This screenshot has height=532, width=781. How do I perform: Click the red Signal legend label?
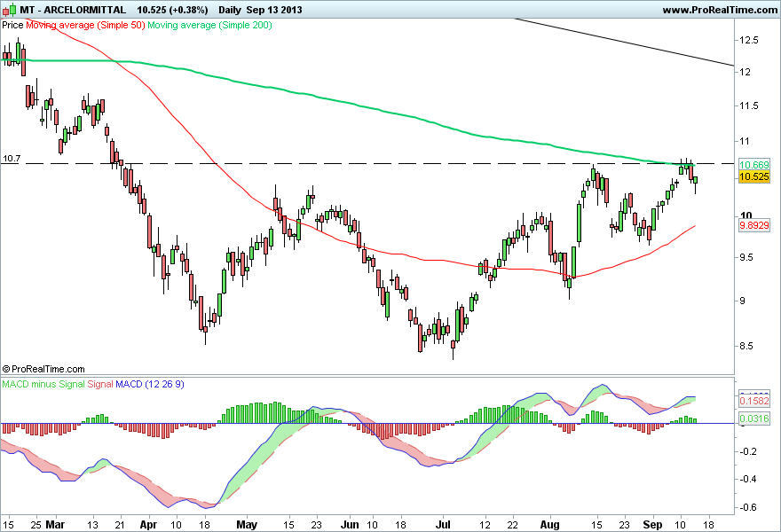100,384
